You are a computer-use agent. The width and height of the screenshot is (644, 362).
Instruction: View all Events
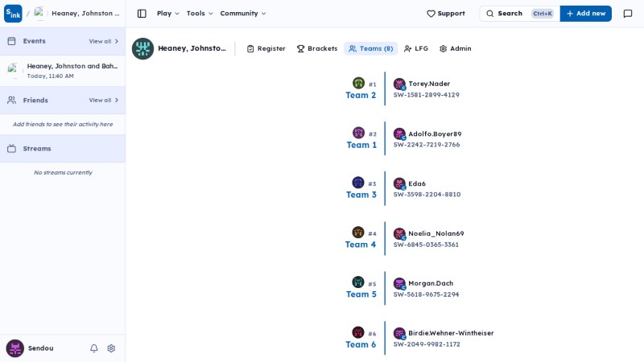104,41
